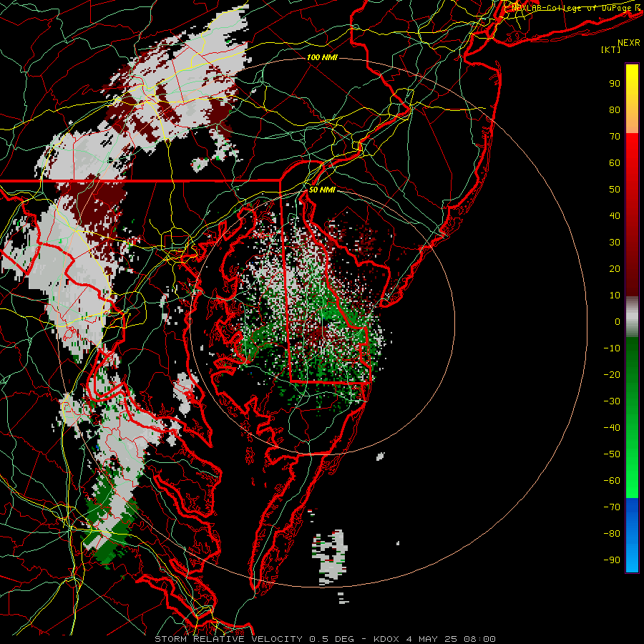Click the -20 value on the velocity scale
The image size is (644, 644).
pos(612,374)
